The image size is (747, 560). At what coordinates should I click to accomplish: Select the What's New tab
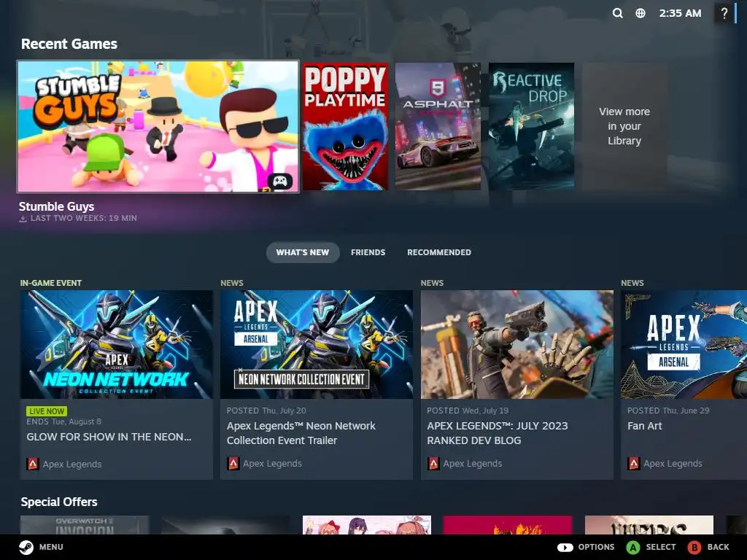(303, 252)
